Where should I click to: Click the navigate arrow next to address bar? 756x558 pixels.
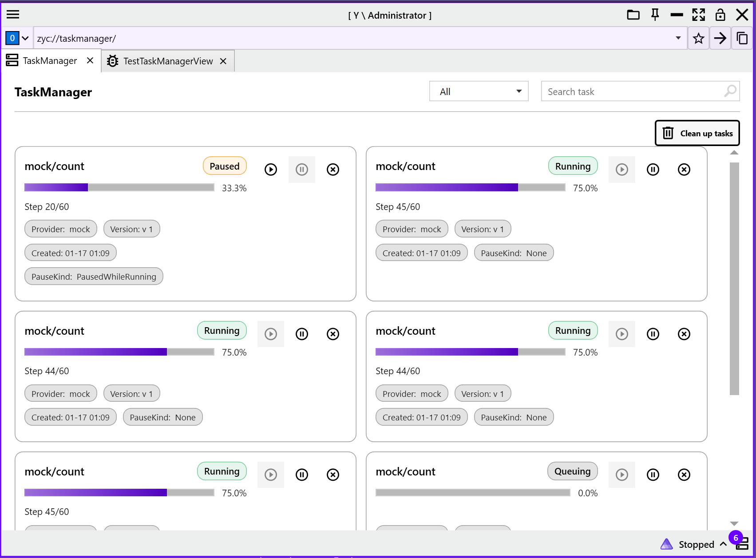click(x=720, y=38)
